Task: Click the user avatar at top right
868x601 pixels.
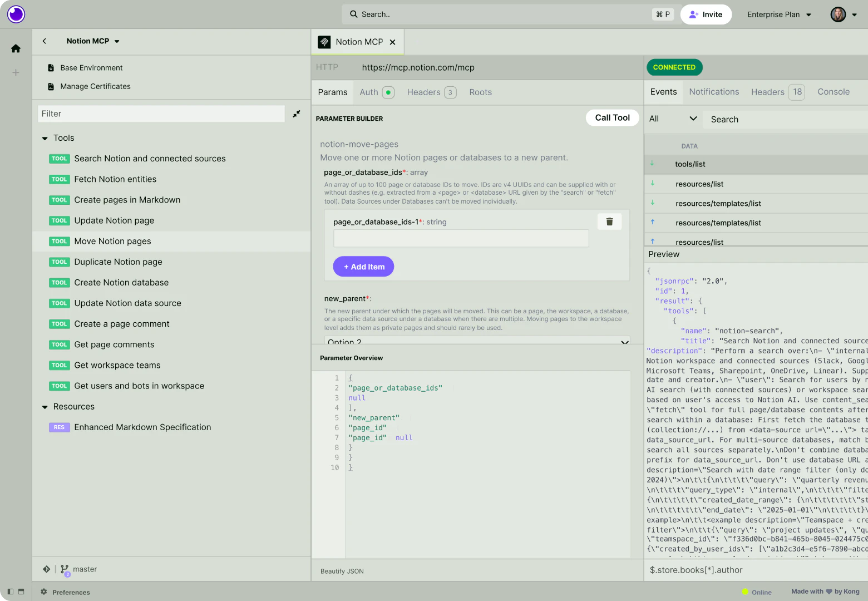Action: pos(838,14)
